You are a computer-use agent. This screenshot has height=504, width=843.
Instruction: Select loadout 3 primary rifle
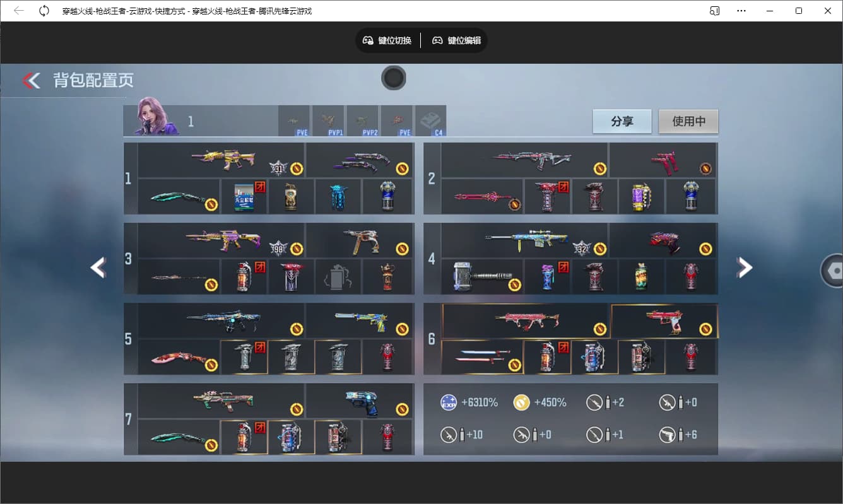tap(221, 240)
